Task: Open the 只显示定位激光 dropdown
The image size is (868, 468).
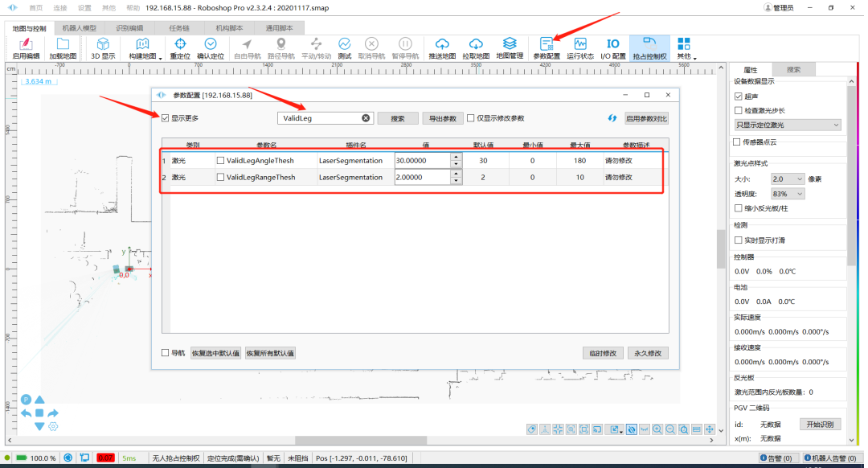Action: tap(787, 125)
